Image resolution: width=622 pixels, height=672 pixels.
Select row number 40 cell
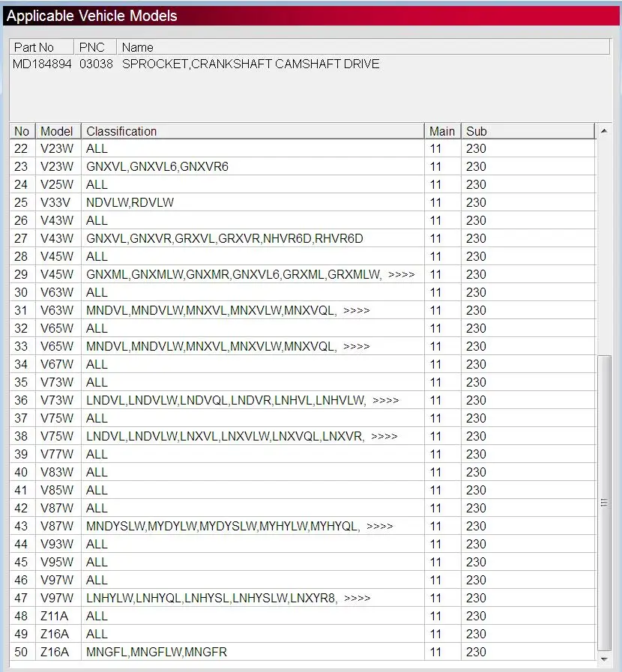[21, 472]
